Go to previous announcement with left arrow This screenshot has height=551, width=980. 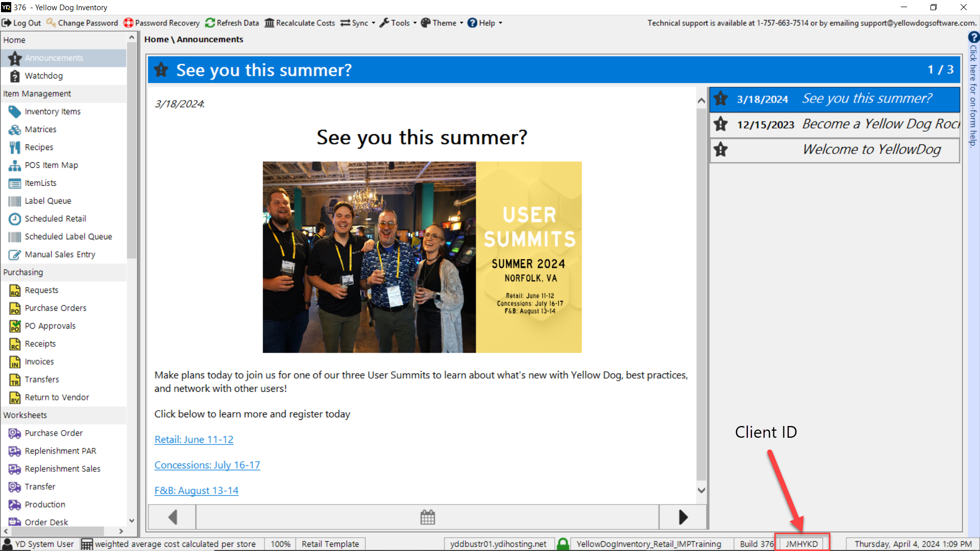point(172,517)
